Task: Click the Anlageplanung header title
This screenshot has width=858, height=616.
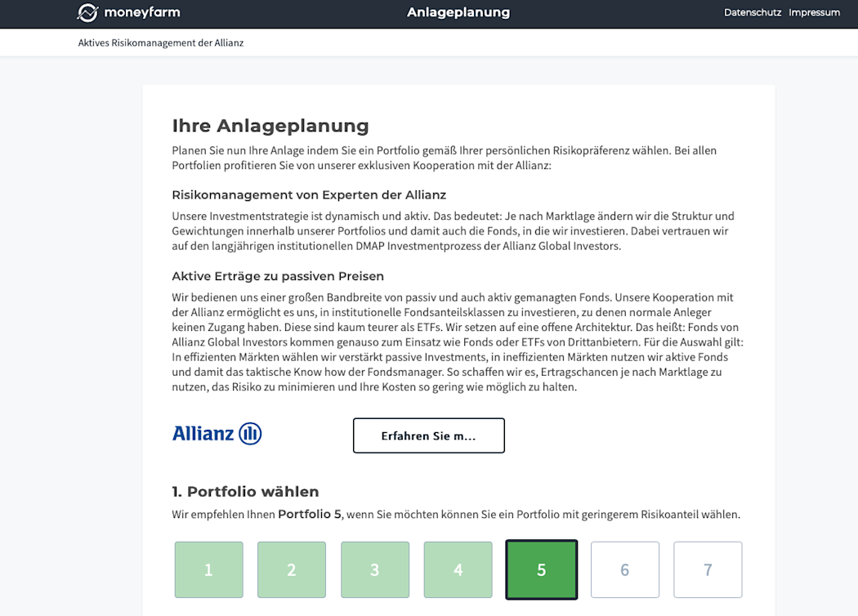Action: 458,12
